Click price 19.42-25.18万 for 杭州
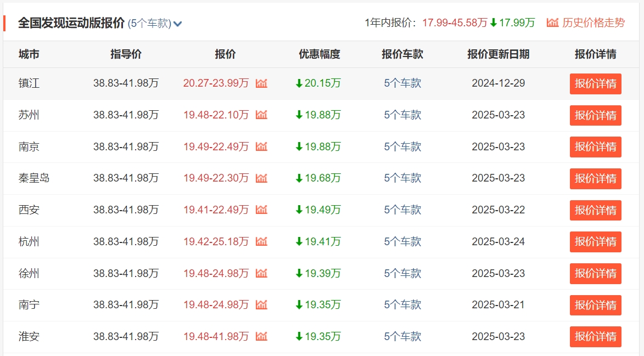The height and width of the screenshot is (356, 644). pos(216,241)
